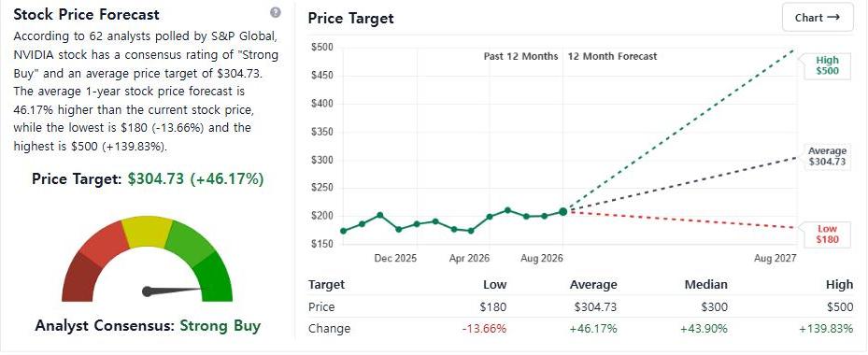Click the red dashed low forecast line

680,220
